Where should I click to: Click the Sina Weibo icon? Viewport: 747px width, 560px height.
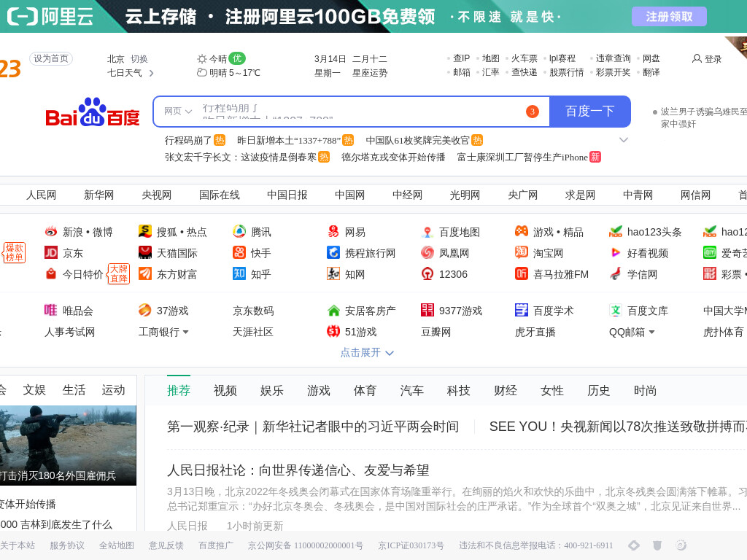51,232
